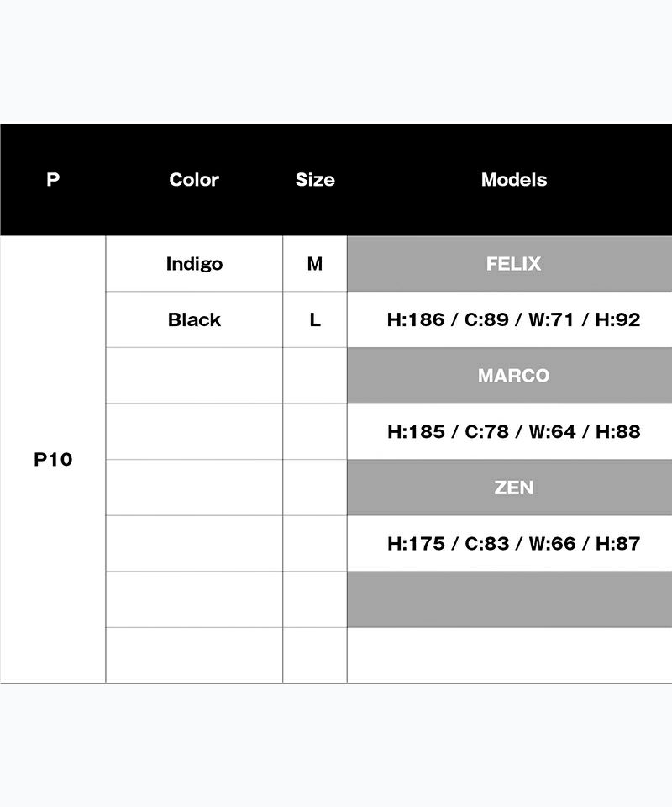
Task: Click the "Size" column header
Action: (x=315, y=180)
